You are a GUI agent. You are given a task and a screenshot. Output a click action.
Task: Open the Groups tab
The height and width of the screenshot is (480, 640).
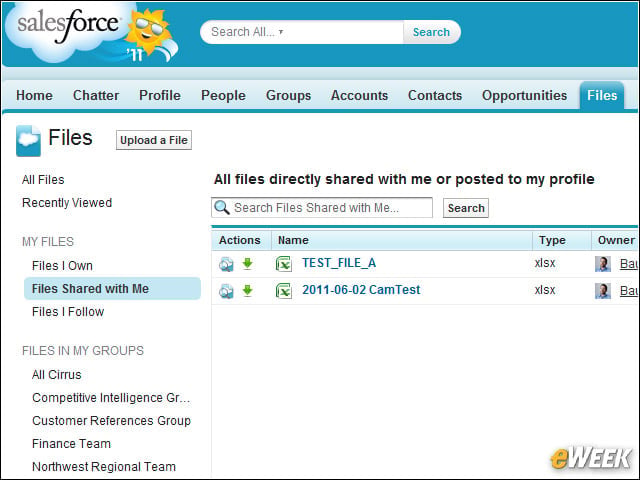click(x=288, y=95)
